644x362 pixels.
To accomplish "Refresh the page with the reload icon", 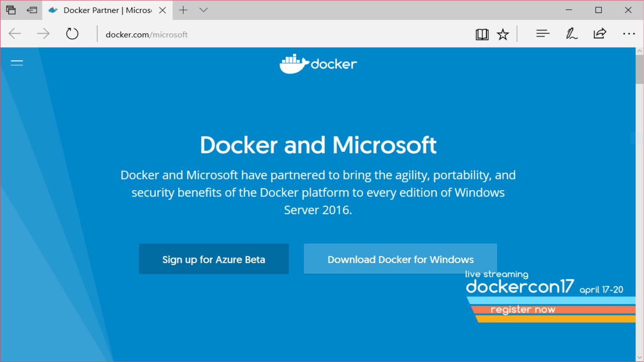I will pos(72,34).
